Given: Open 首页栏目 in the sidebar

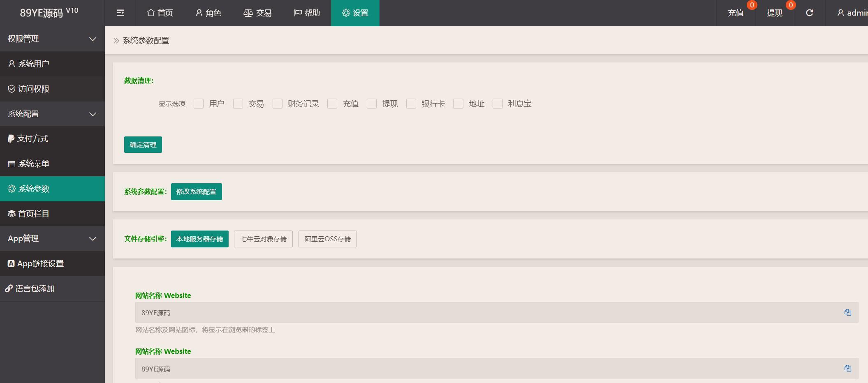Looking at the screenshot, I should pyautogui.click(x=52, y=214).
